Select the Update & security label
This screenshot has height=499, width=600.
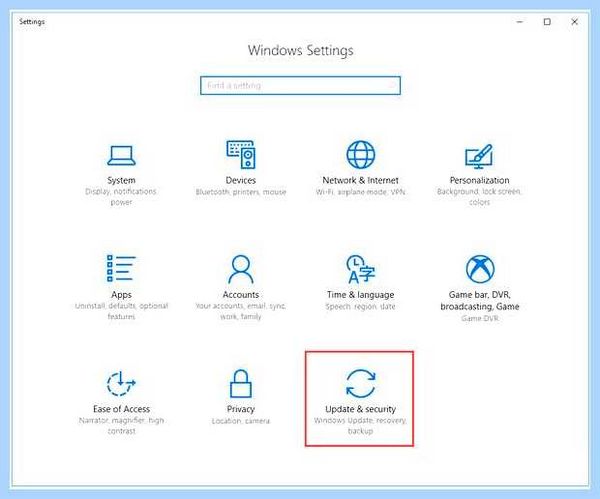[x=360, y=409]
